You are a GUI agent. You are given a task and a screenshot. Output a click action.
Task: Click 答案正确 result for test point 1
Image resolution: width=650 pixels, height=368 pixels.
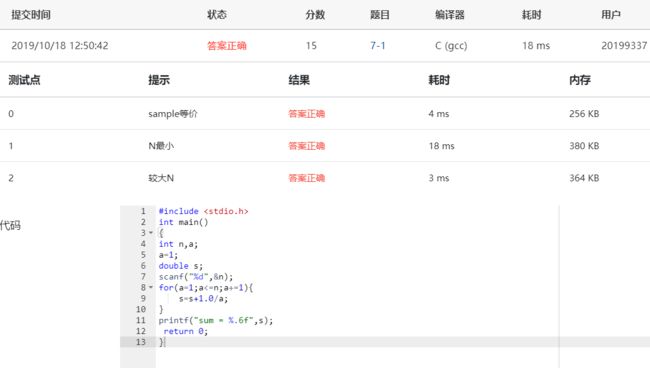(x=307, y=146)
